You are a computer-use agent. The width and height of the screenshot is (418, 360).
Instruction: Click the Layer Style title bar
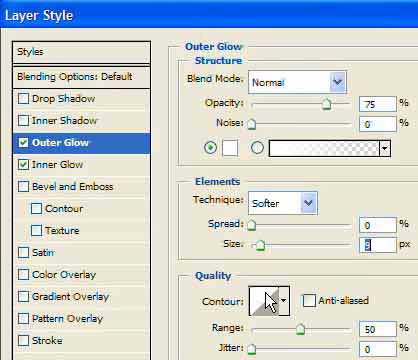click(x=209, y=15)
